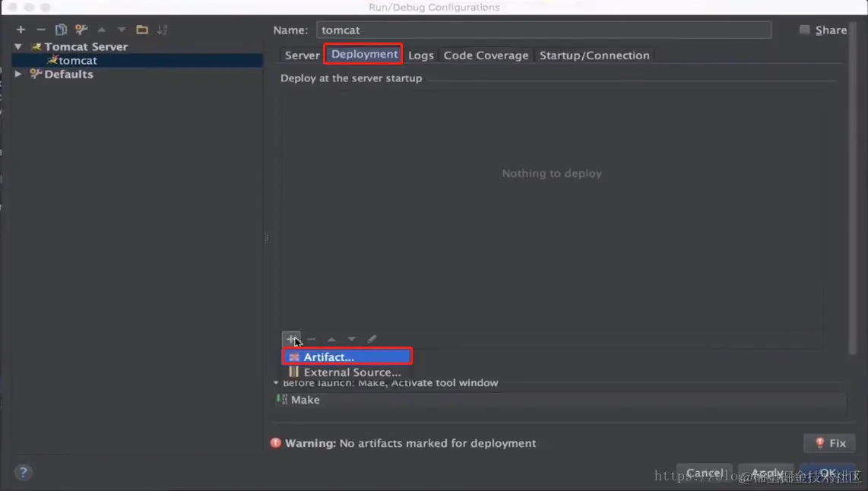Sort configurations alphabetically icon
Image resolution: width=868 pixels, height=491 pixels.
(x=162, y=30)
